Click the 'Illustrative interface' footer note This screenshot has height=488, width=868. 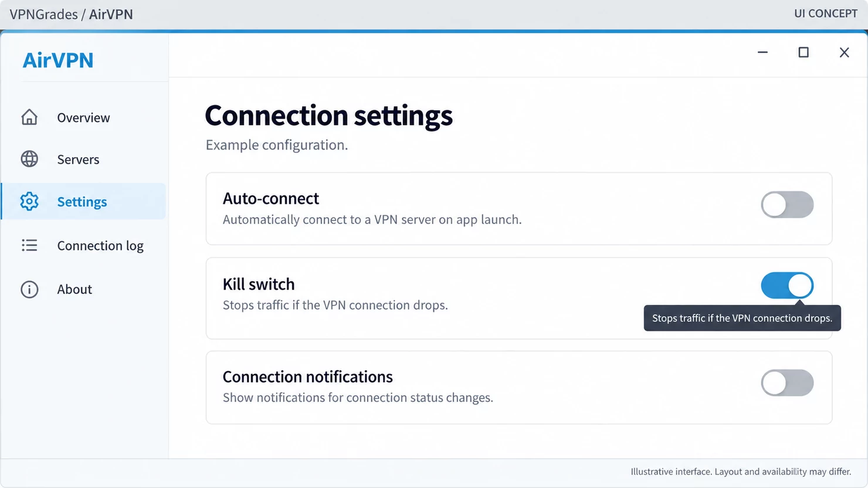tap(741, 472)
